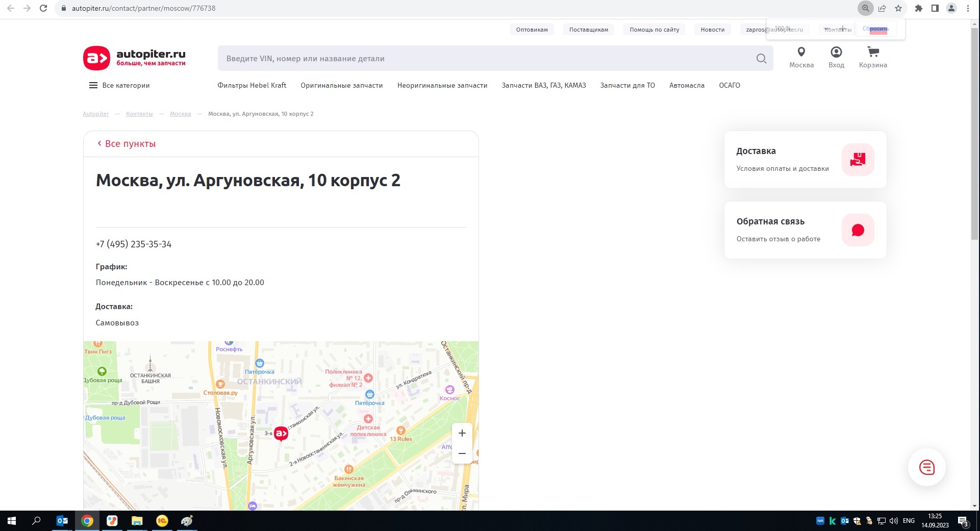The image size is (980, 531).
Task: Select Оригинальные запчасти menu item
Action: pos(342,85)
